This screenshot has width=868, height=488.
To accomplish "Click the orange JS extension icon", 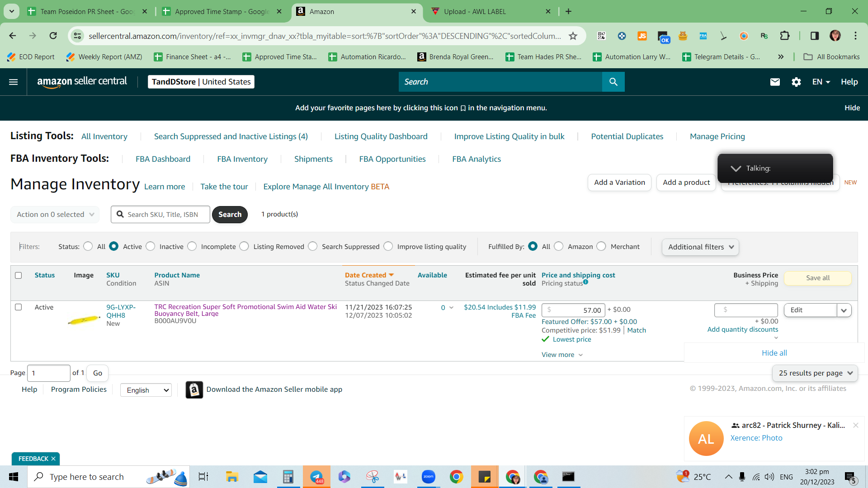I will [642, 36].
